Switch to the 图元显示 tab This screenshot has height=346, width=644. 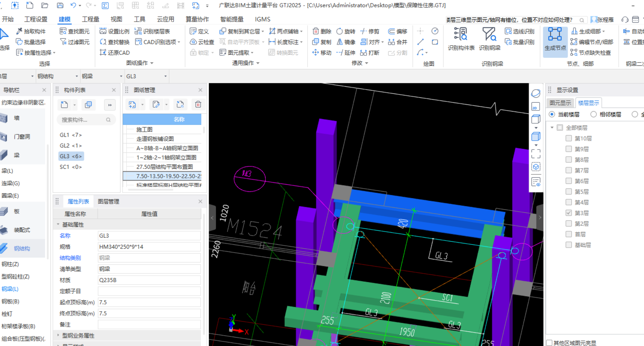coord(560,103)
